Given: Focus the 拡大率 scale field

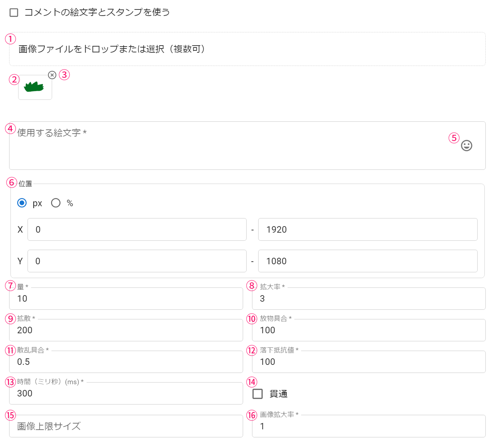Looking at the screenshot, I should click(369, 298).
